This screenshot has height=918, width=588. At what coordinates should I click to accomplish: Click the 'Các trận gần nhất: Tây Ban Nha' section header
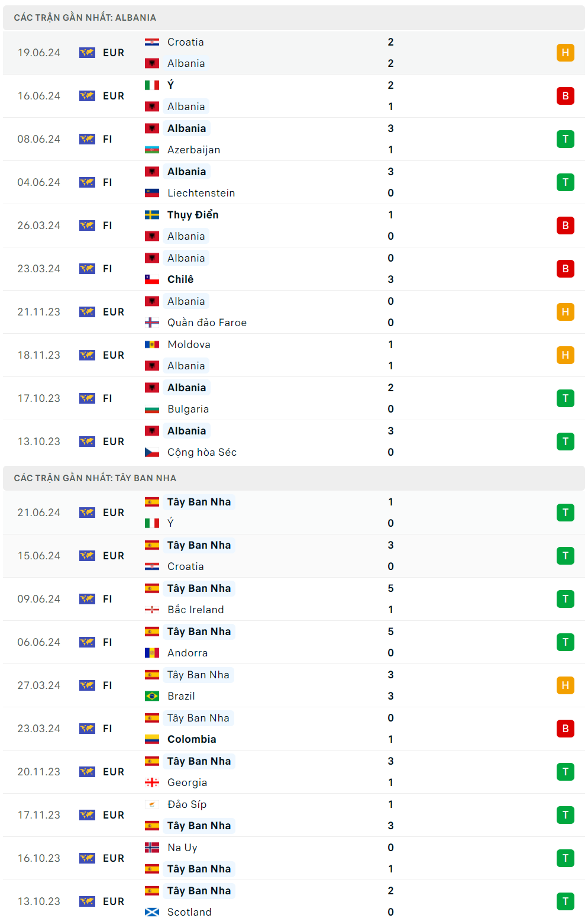click(95, 478)
